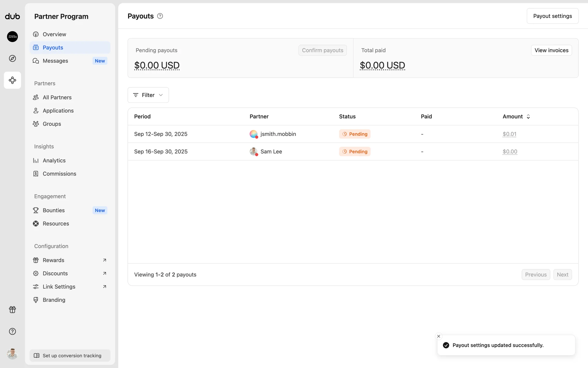588x368 pixels.
Task: Open Link Settings external link arrow
Action: 104,287
